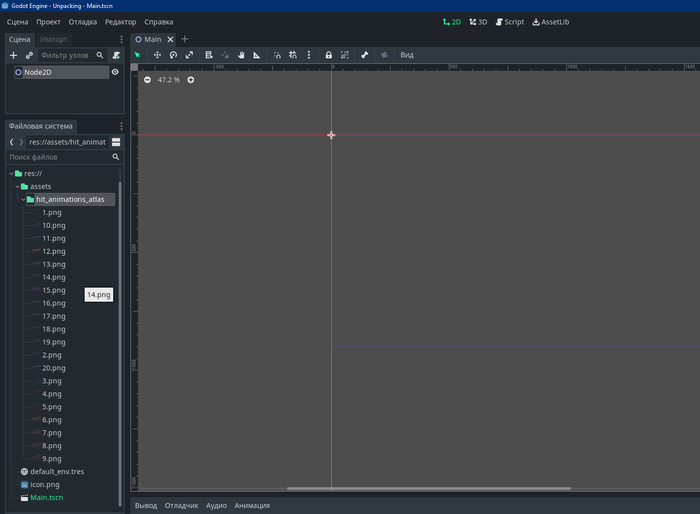Switch to the Импорт tab

click(54, 39)
